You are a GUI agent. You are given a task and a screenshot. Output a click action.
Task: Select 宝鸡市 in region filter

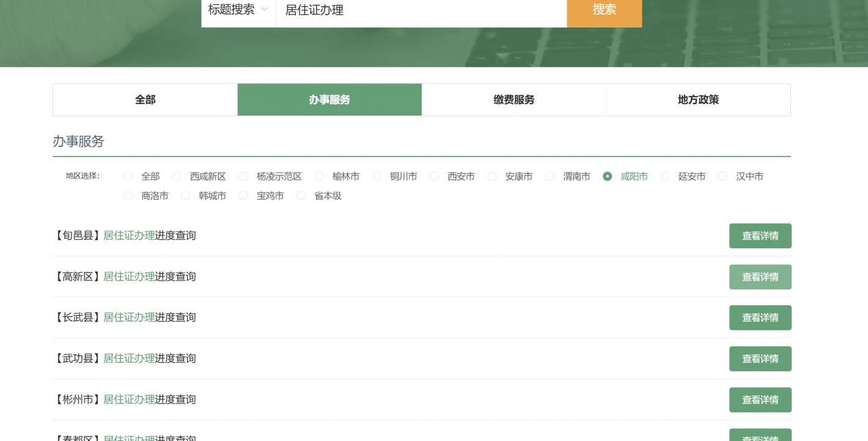click(243, 196)
